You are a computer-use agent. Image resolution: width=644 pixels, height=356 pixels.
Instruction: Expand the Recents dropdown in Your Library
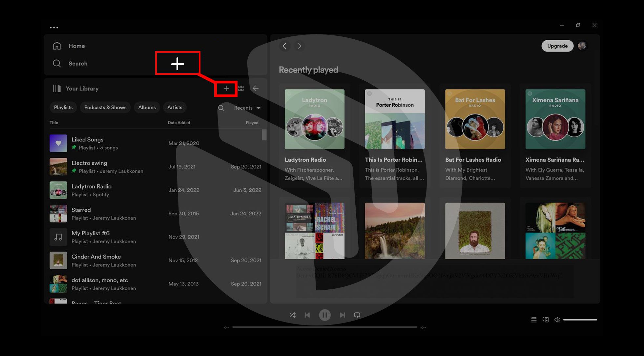246,107
